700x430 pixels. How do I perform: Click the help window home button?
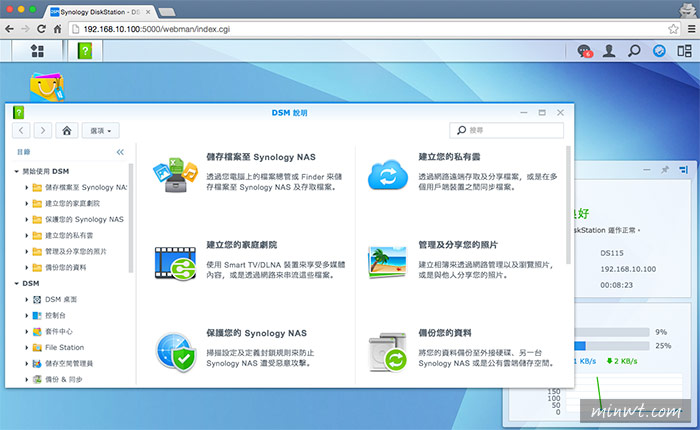[67, 130]
